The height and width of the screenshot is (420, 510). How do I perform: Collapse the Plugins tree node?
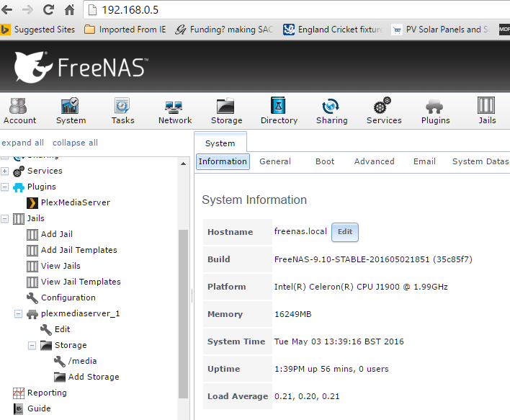click(x=4, y=187)
